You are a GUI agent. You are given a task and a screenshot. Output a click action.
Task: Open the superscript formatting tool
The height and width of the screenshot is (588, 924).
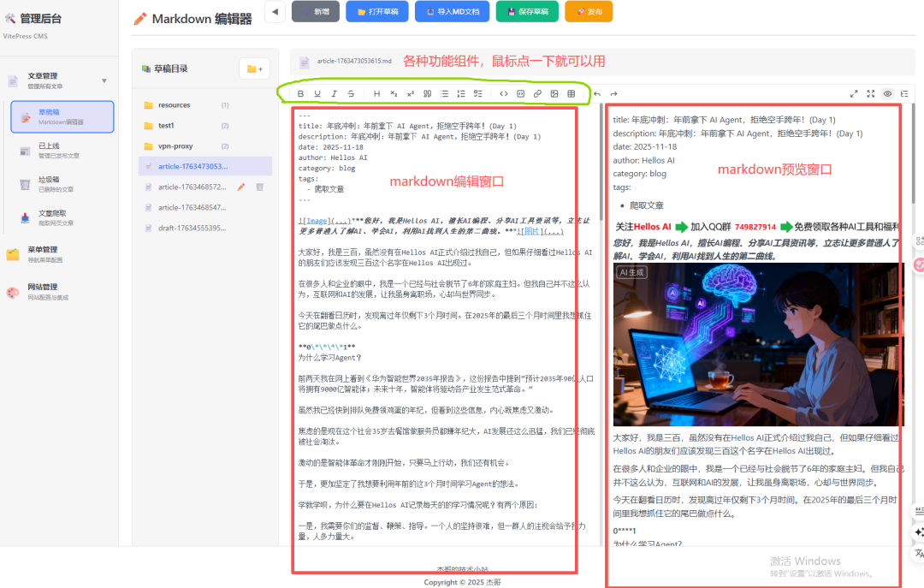point(410,94)
